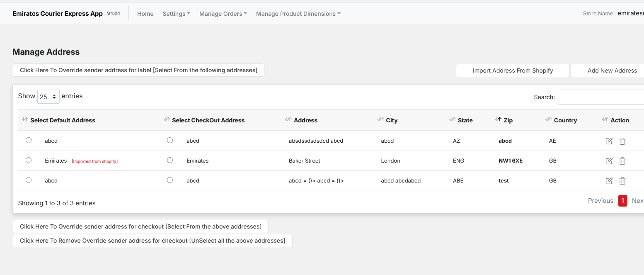Click edit icon for absdssdsdsdcd address

[x=609, y=141]
